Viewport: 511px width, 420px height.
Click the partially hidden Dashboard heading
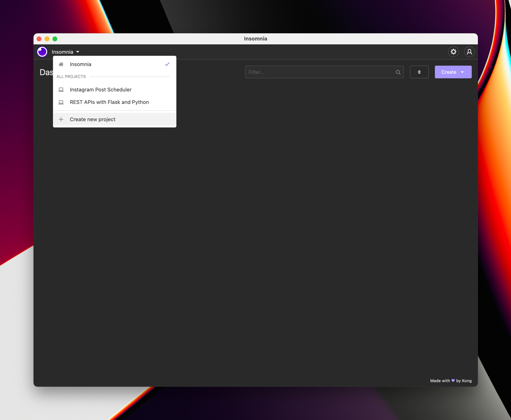pyautogui.click(x=46, y=72)
